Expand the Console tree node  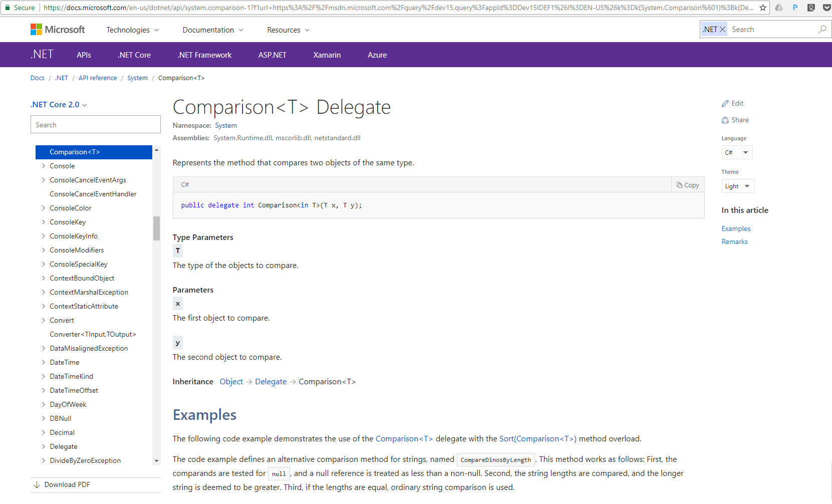click(x=43, y=166)
